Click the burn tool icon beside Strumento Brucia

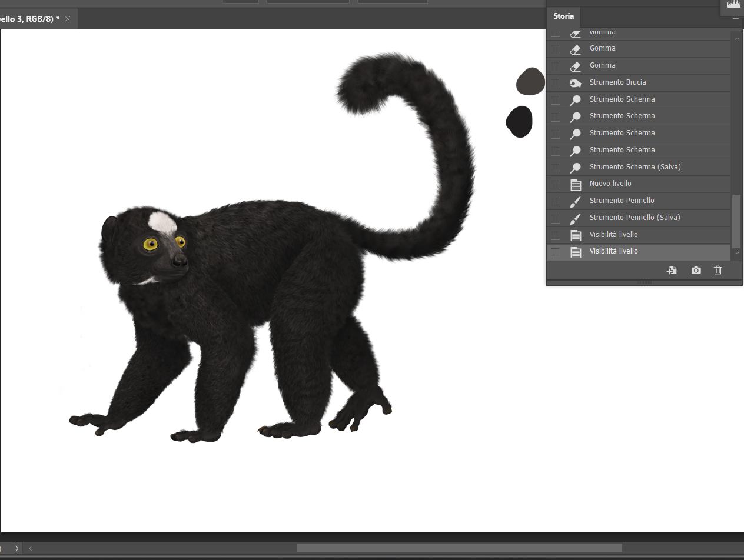click(x=576, y=83)
